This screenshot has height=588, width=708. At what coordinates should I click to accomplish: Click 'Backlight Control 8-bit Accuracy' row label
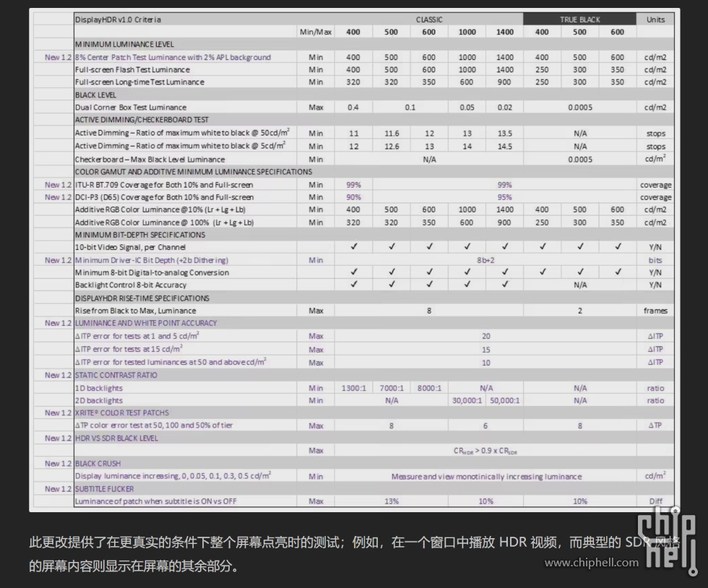[x=131, y=285]
